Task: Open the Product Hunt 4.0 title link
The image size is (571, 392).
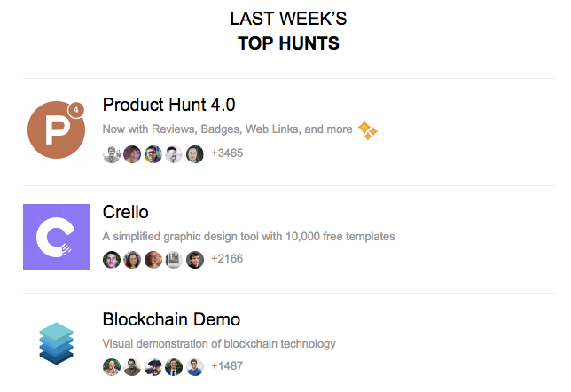Action: (x=169, y=105)
